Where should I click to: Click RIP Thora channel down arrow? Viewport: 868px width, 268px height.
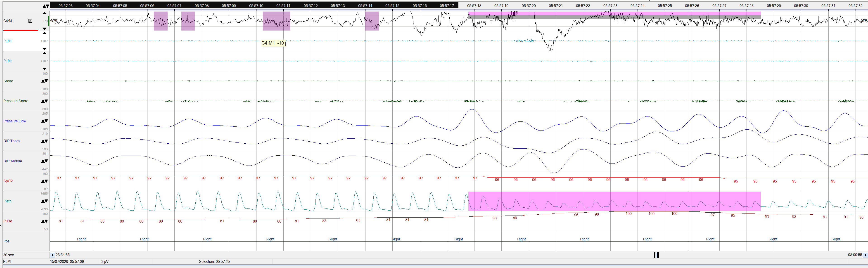tap(46, 141)
